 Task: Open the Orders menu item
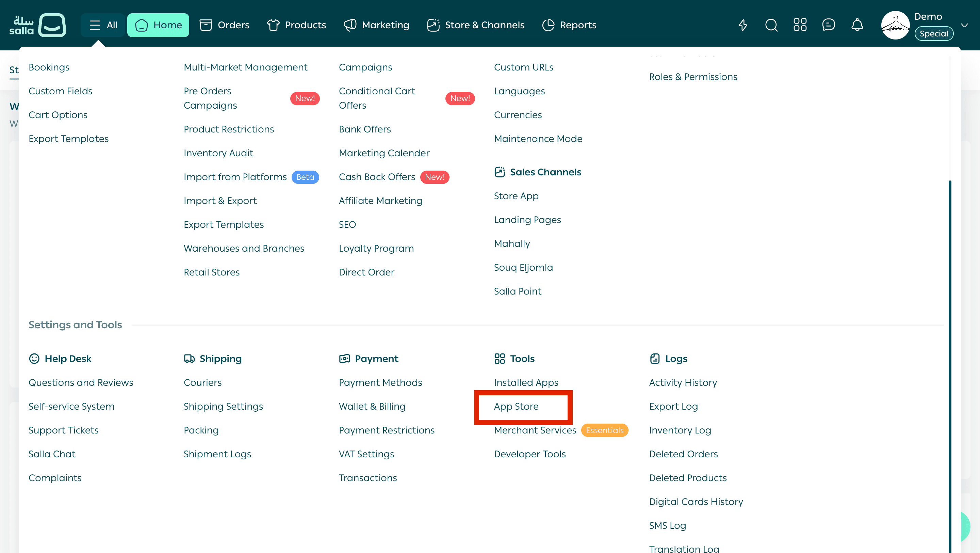pyautogui.click(x=225, y=25)
